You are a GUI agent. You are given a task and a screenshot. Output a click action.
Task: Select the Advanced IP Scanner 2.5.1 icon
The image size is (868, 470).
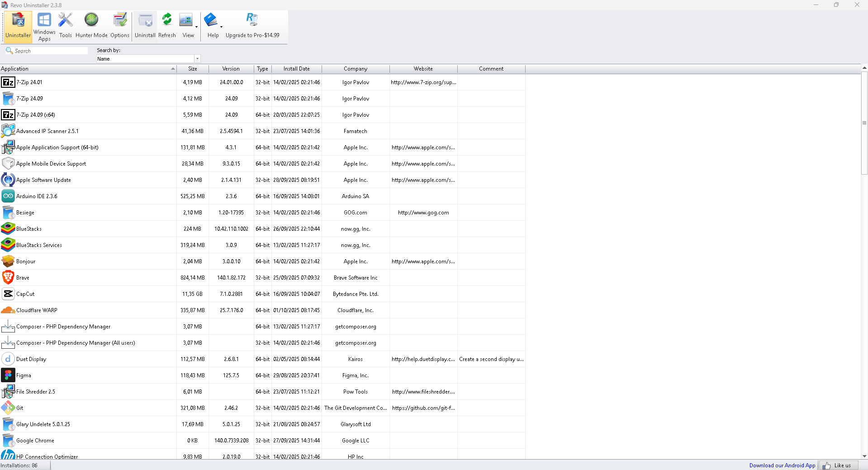coord(8,131)
